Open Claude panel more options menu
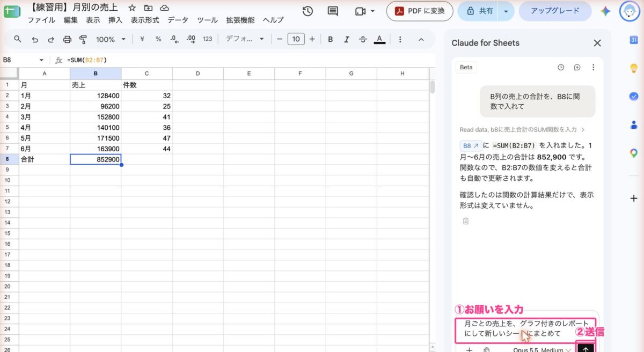Viewport: 644px width, 352px height. point(593,67)
